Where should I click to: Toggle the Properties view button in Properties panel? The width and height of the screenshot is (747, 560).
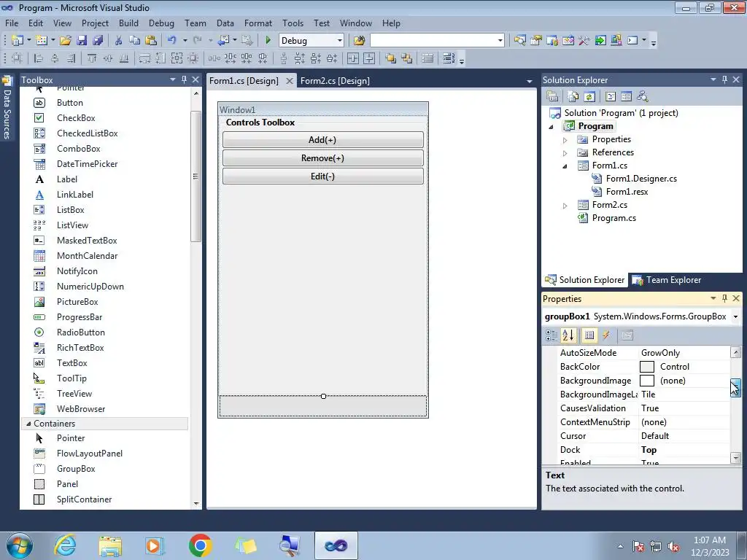(x=589, y=335)
